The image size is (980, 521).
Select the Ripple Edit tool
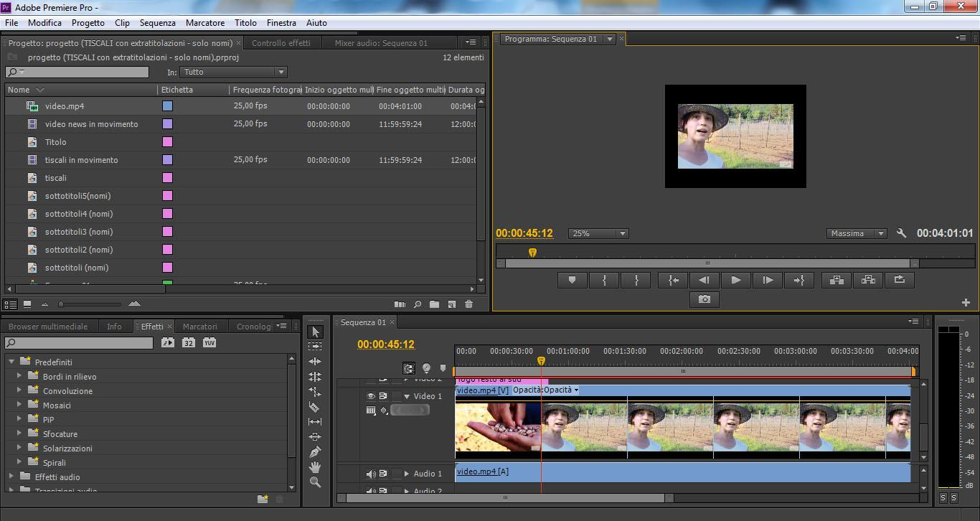[x=315, y=362]
